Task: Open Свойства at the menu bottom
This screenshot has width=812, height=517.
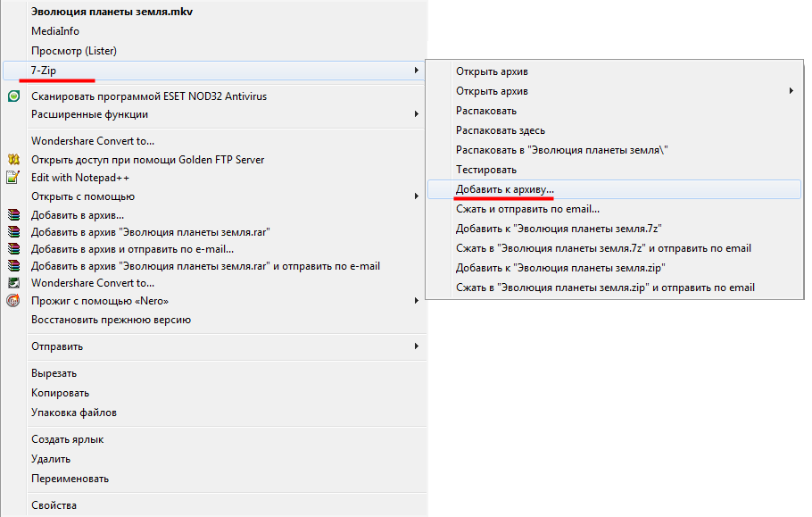Action: coord(54,505)
